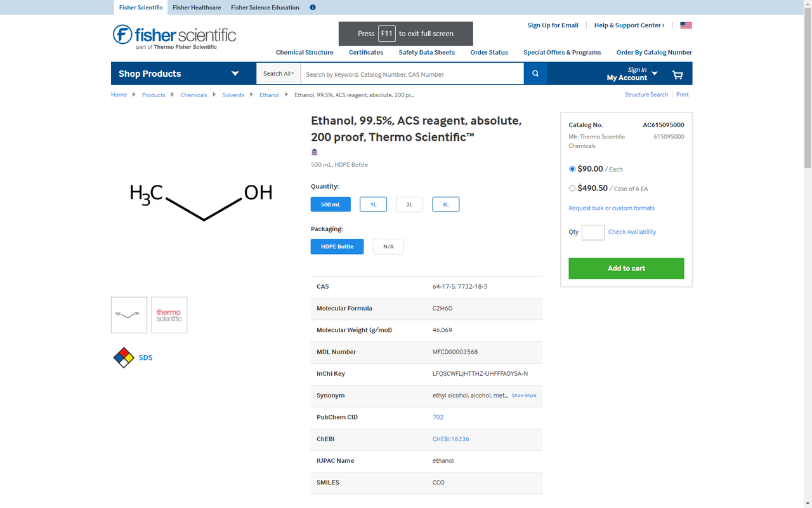The width and height of the screenshot is (812, 508).
Task: Open the info icon in top bar
Action: pyautogui.click(x=313, y=8)
